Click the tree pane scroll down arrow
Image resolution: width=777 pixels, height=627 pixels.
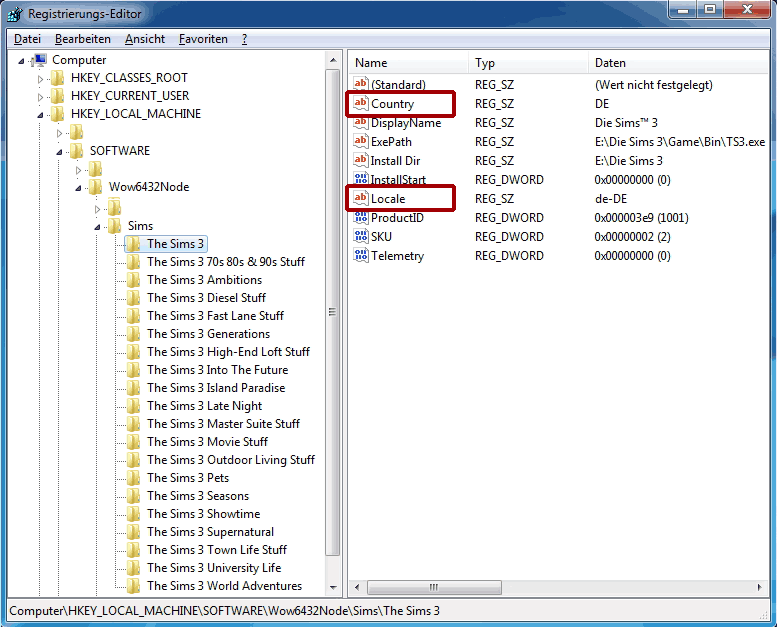tap(333, 587)
